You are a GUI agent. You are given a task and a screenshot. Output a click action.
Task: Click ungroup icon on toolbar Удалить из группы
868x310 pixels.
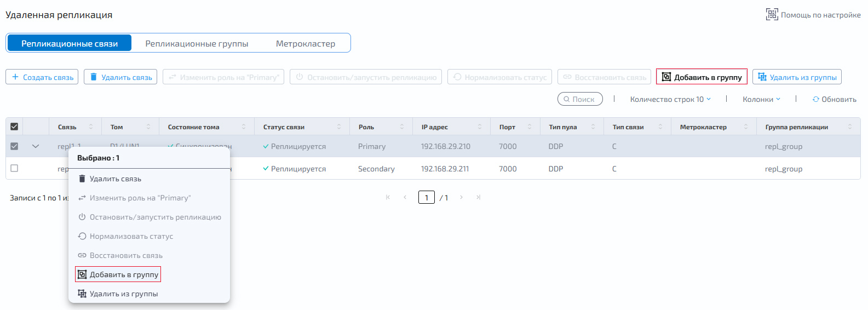[762, 77]
